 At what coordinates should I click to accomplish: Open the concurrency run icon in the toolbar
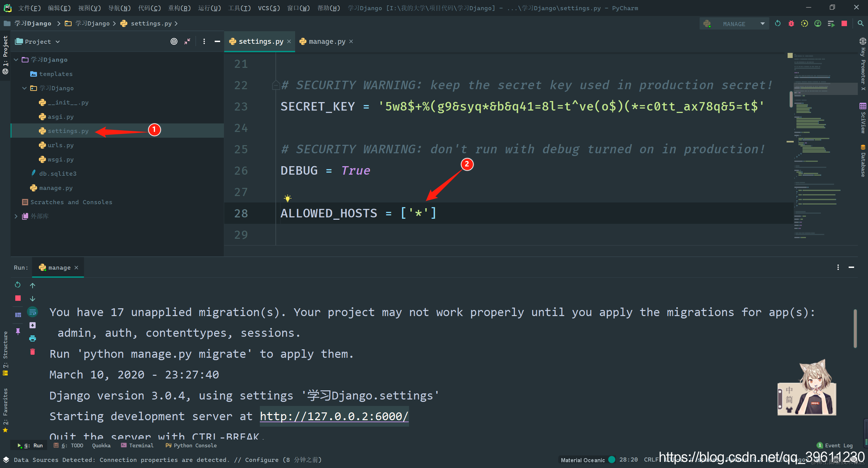click(831, 23)
